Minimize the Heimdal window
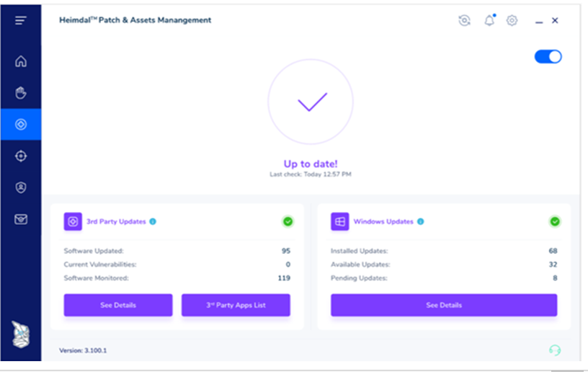 click(x=539, y=22)
